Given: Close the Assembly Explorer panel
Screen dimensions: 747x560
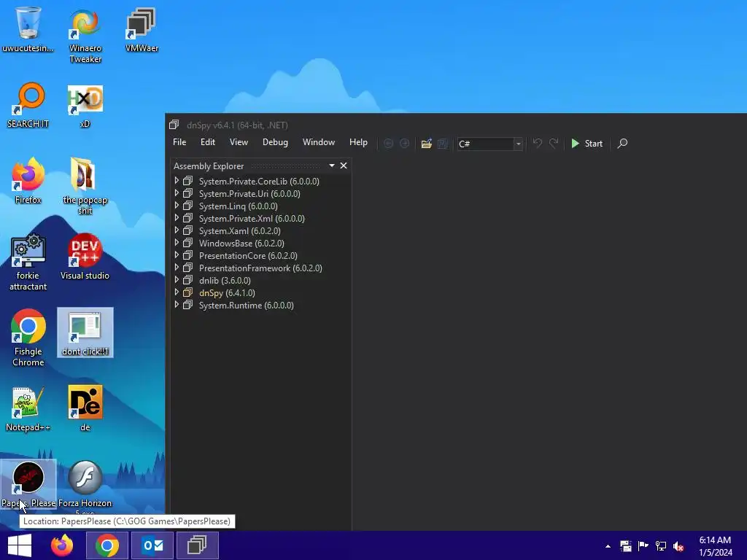Looking at the screenshot, I should (x=344, y=166).
